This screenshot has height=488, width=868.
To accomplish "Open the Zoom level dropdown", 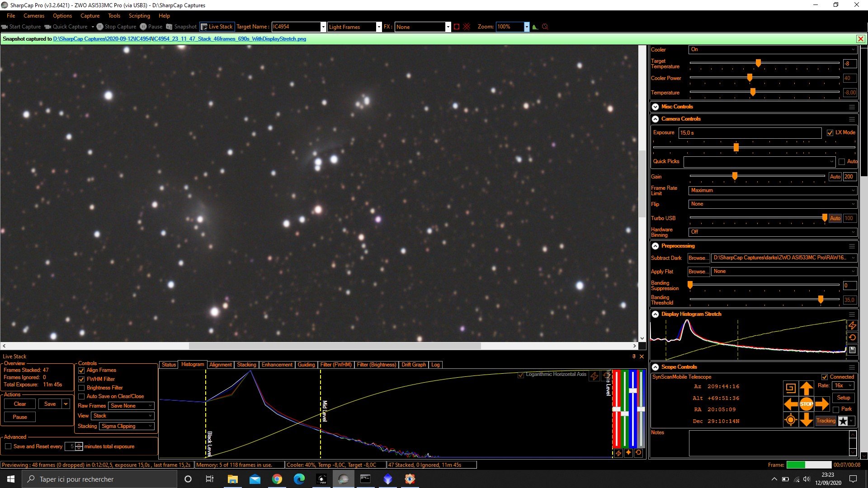I will [x=527, y=27].
